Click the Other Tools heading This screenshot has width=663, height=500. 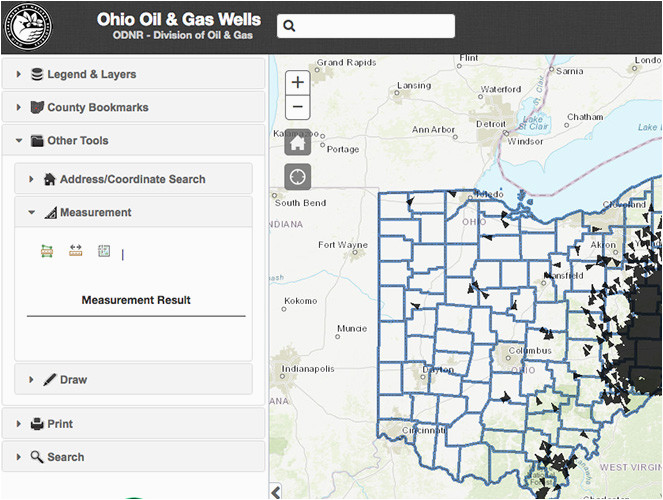click(78, 141)
